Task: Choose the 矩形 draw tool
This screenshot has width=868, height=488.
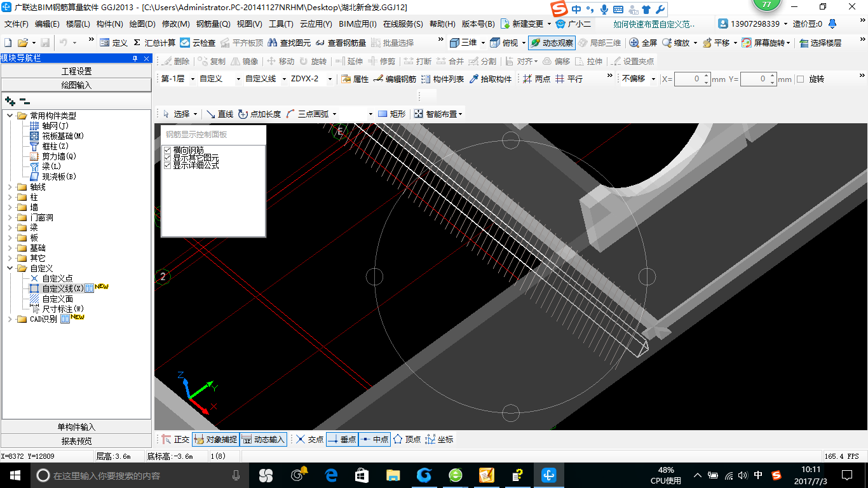Action: pos(391,114)
